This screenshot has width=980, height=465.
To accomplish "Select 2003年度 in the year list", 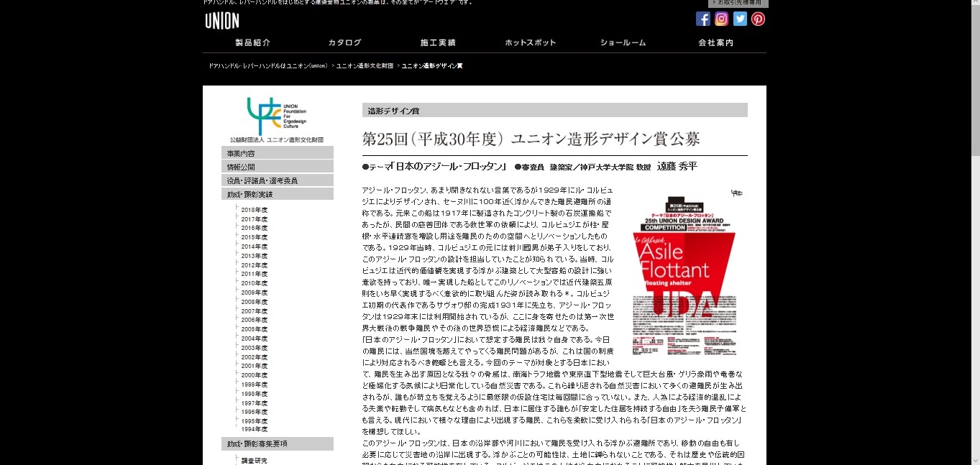I will click(255, 348).
